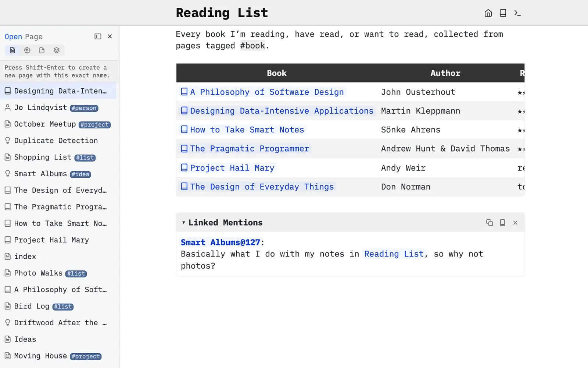Select the pages filter tab icon
The height and width of the screenshot is (368, 588).
(12, 50)
